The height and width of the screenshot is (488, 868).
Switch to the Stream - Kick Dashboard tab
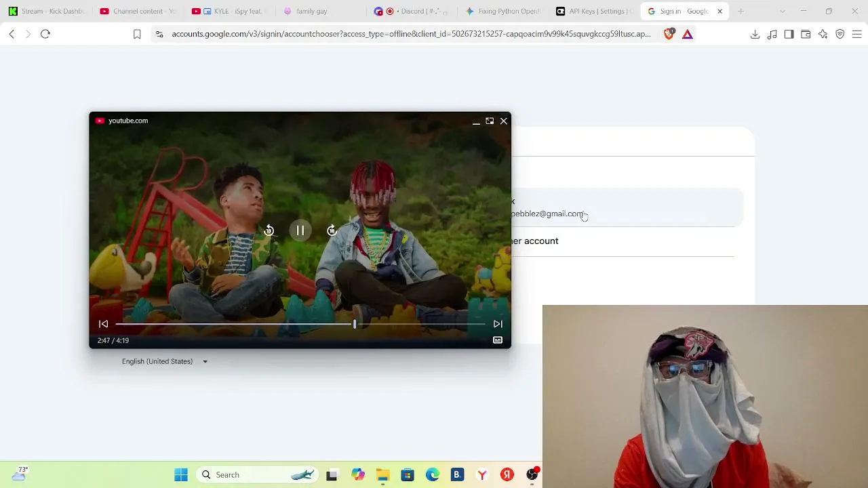pyautogui.click(x=46, y=11)
